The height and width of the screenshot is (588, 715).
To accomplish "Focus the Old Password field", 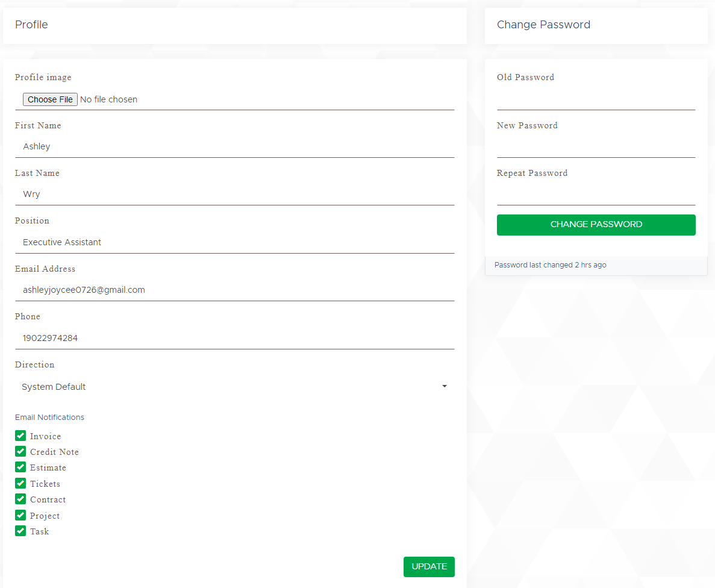I will [x=596, y=99].
